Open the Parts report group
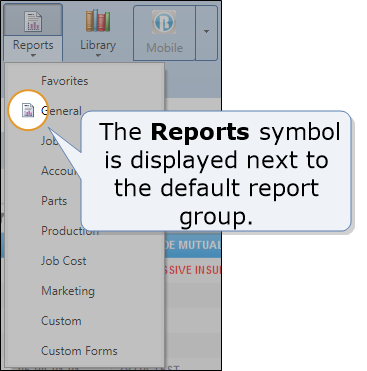Screen dimensions: 367x371 tap(54, 201)
